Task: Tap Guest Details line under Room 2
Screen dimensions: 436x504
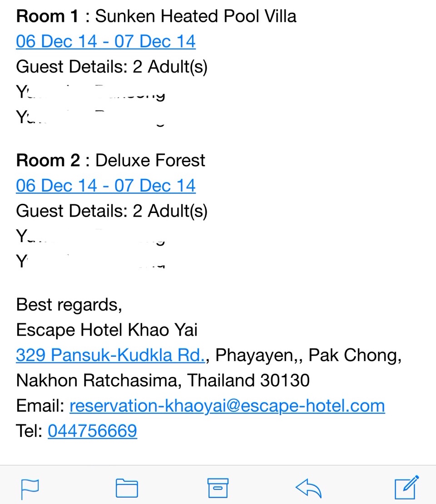Action: [112, 211]
